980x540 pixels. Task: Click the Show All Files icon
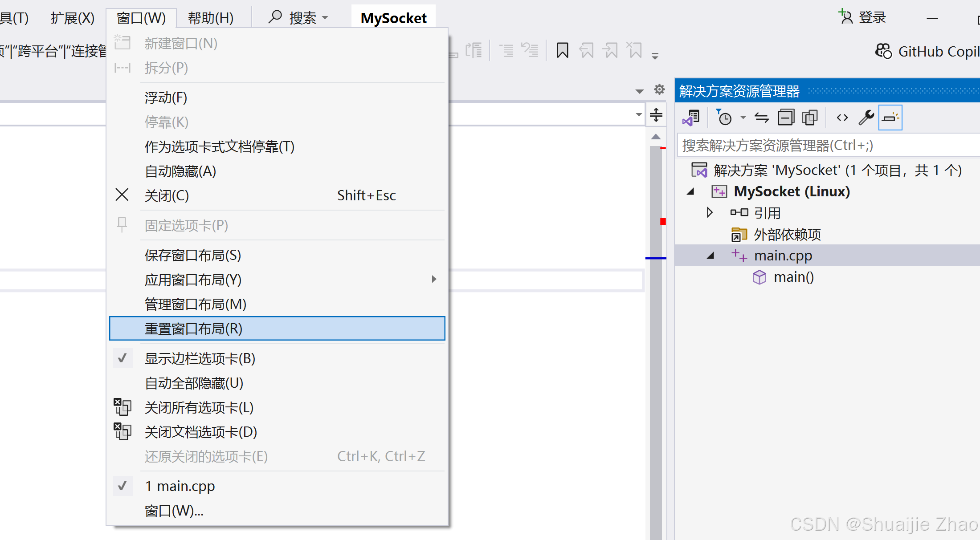(810, 118)
